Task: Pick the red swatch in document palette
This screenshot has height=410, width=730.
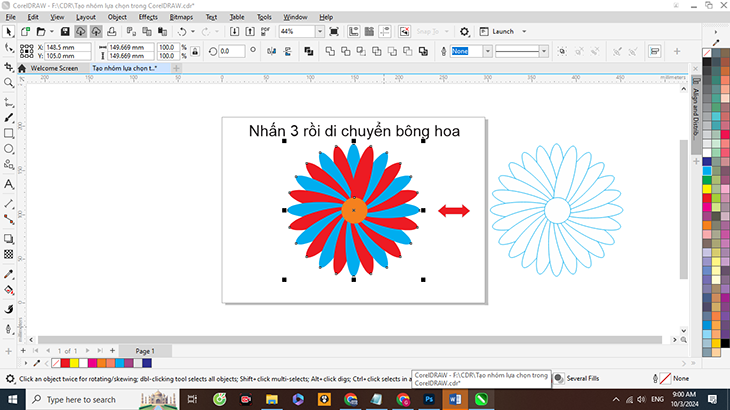Action: [65, 363]
